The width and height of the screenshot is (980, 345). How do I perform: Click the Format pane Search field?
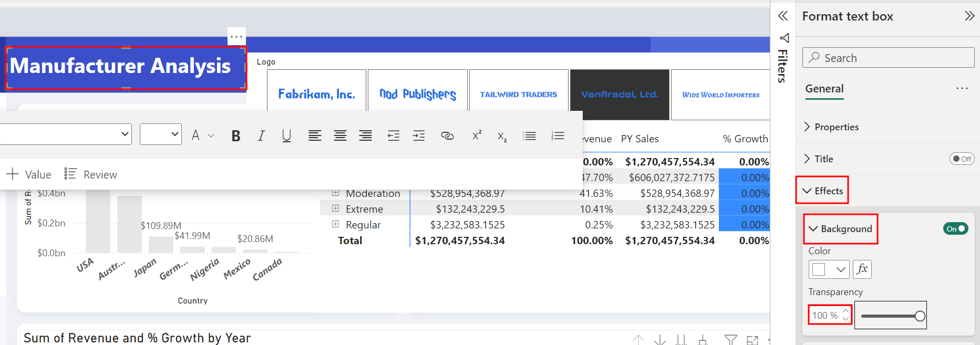[888, 58]
